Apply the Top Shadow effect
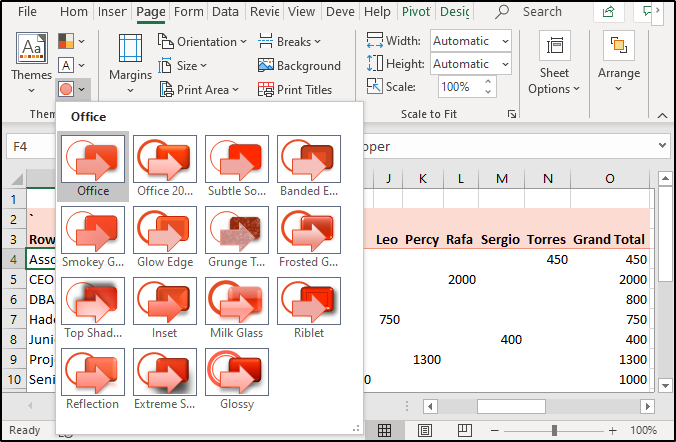This screenshot has height=442, width=676. pos(93,309)
